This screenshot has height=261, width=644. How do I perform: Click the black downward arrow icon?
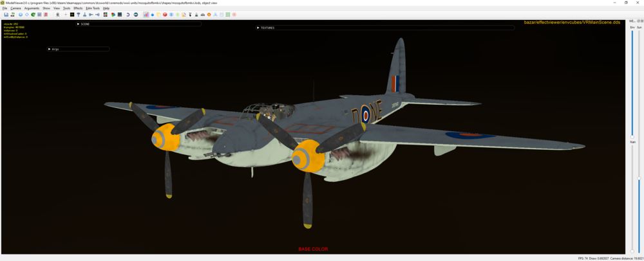point(191,14)
